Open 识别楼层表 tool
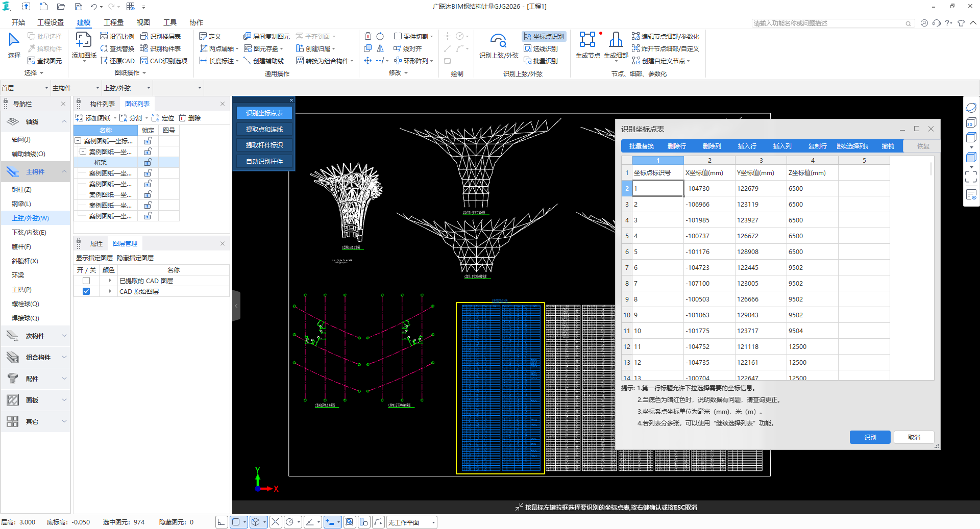This screenshot has height=529, width=980. [x=160, y=36]
